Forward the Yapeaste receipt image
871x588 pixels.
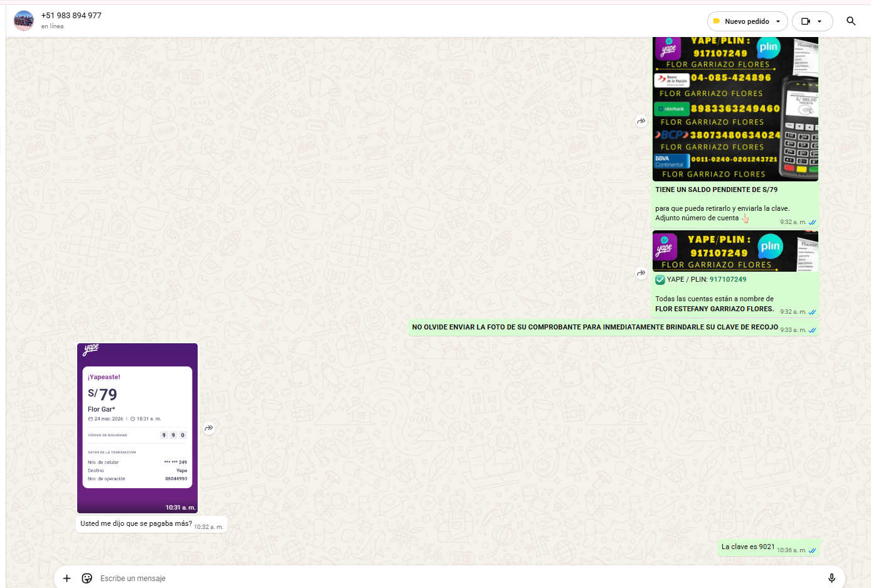[x=209, y=428]
